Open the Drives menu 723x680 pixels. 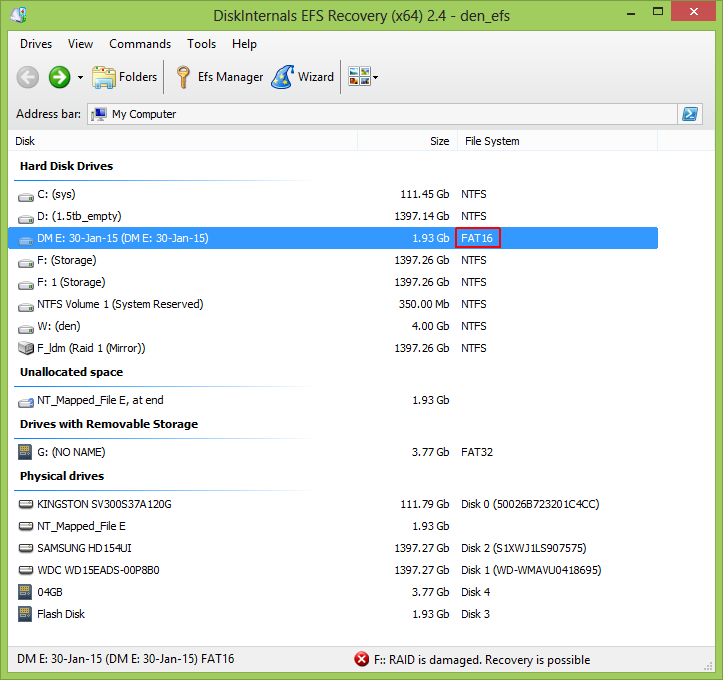tap(36, 44)
